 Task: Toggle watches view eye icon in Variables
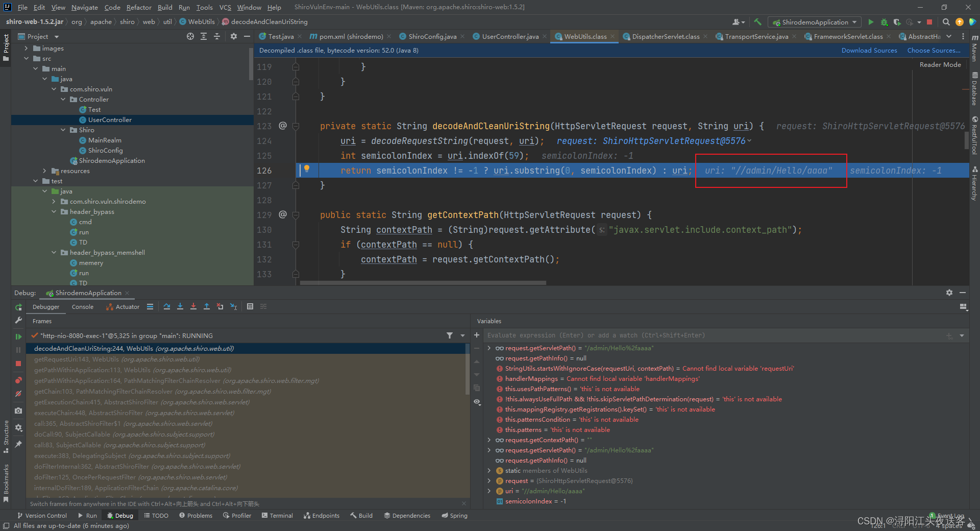[477, 402]
